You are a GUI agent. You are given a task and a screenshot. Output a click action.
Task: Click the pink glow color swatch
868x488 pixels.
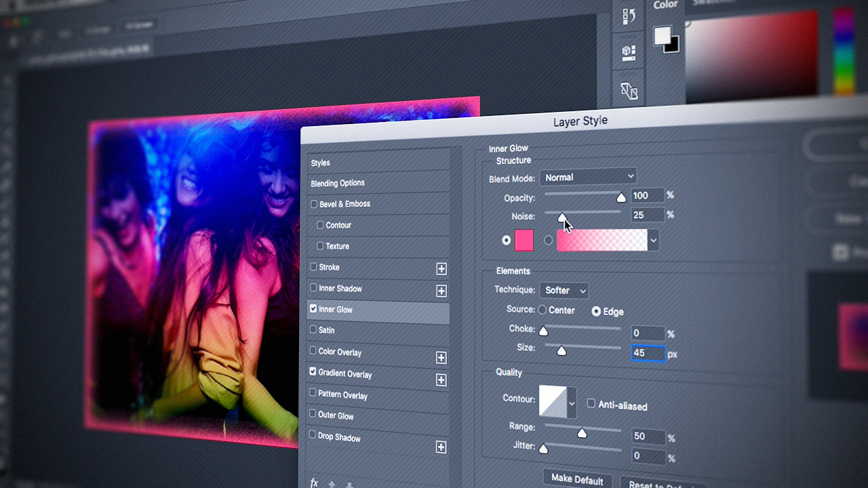click(524, 240)
